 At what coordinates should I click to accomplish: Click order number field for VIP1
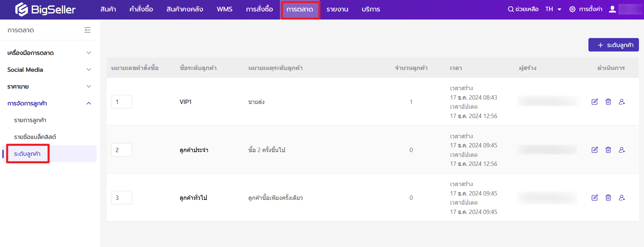(121, 102)
